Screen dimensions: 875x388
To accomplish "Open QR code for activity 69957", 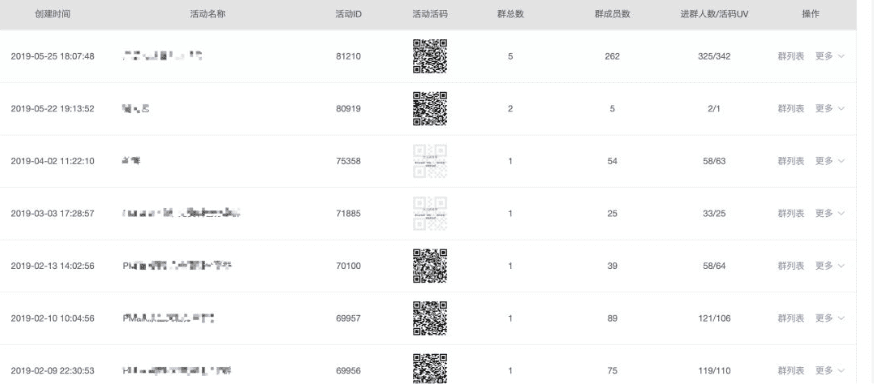I will pyautogui.click(x=430, y=318).
